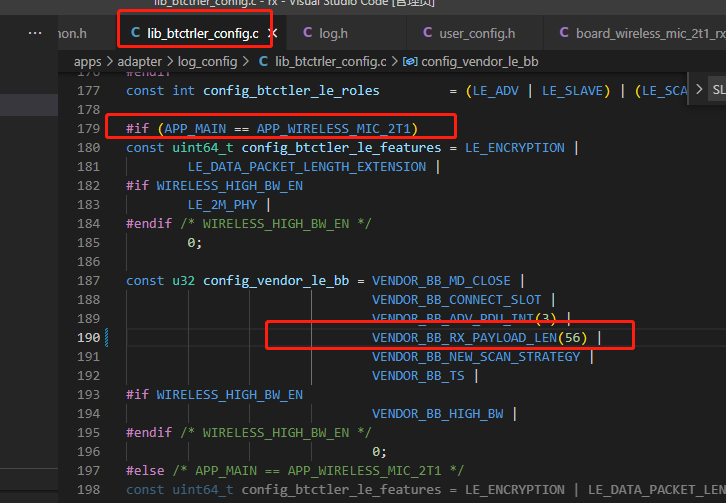This screenshot has width=726, height=503.
Task: Open config_vendor_le_bb symbol breadcrumb
Action: 480,62
